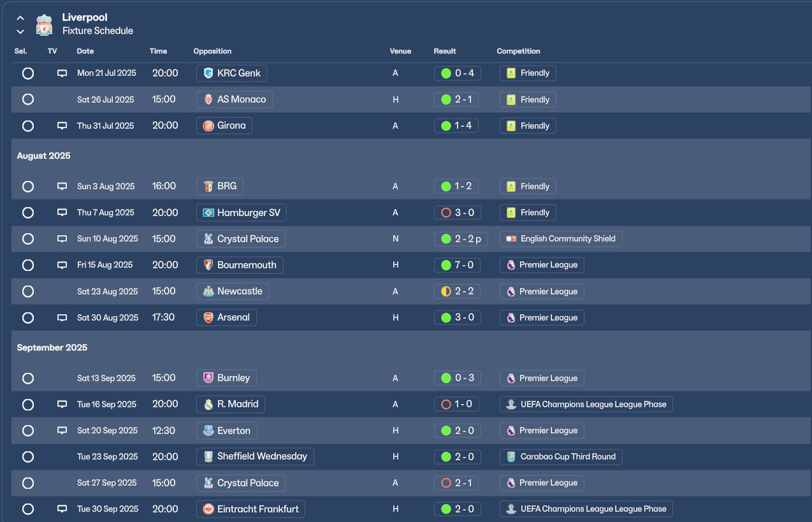Viewport: 812px width, 522px height.
Task: Click the down chevron beside Fixture Schedule
Action: click(20, 31)
